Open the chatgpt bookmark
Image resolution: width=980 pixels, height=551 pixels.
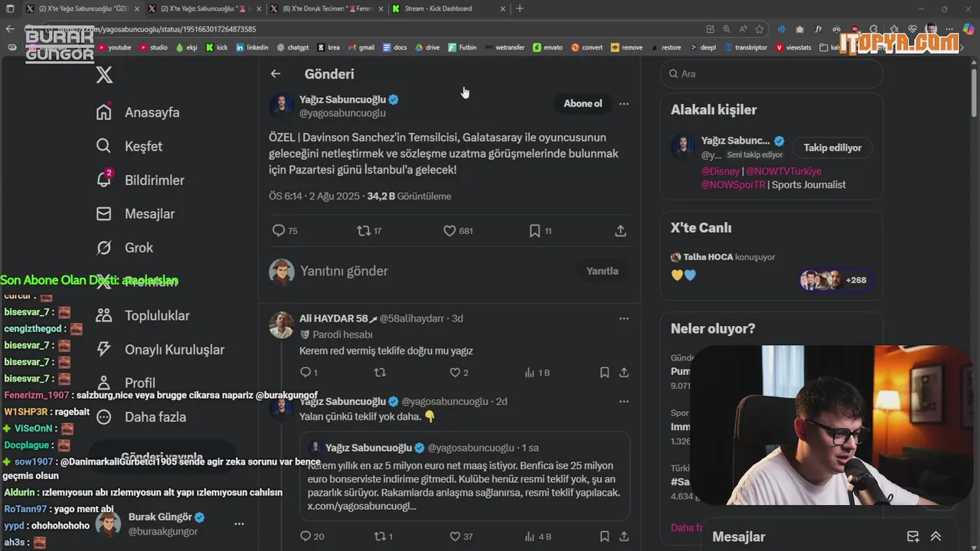[292, 47]
